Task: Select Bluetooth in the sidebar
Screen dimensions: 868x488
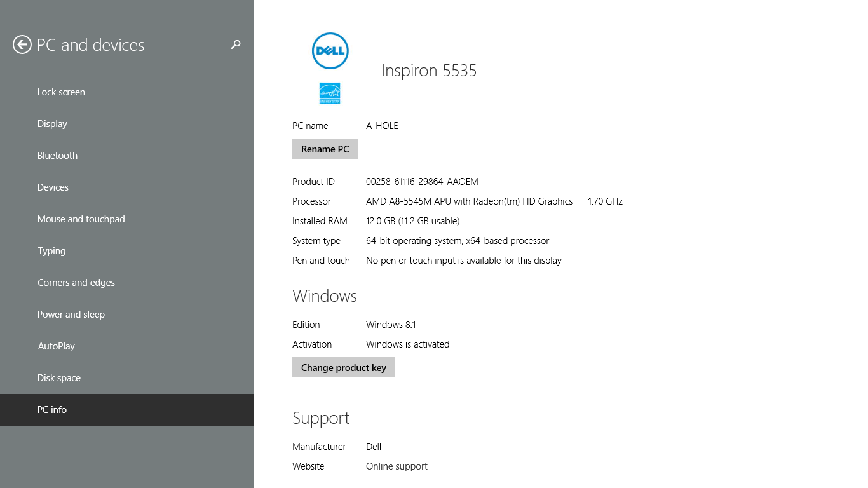Action: pyautogui.click(x=127, y=156)
